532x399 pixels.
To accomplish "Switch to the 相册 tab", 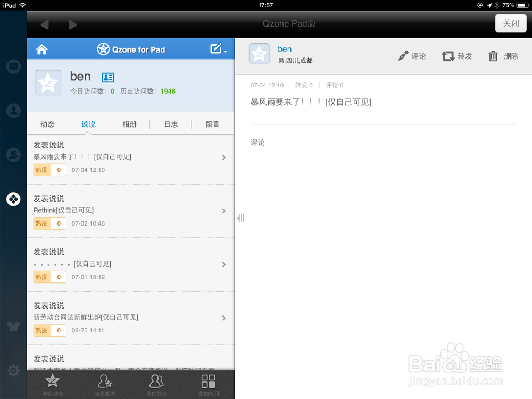I will pos(129,124).
